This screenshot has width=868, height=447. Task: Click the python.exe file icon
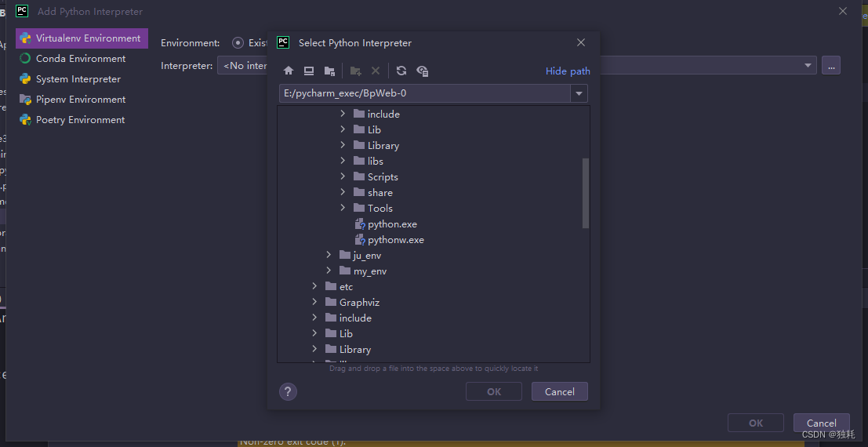click(x=360, y=224)
